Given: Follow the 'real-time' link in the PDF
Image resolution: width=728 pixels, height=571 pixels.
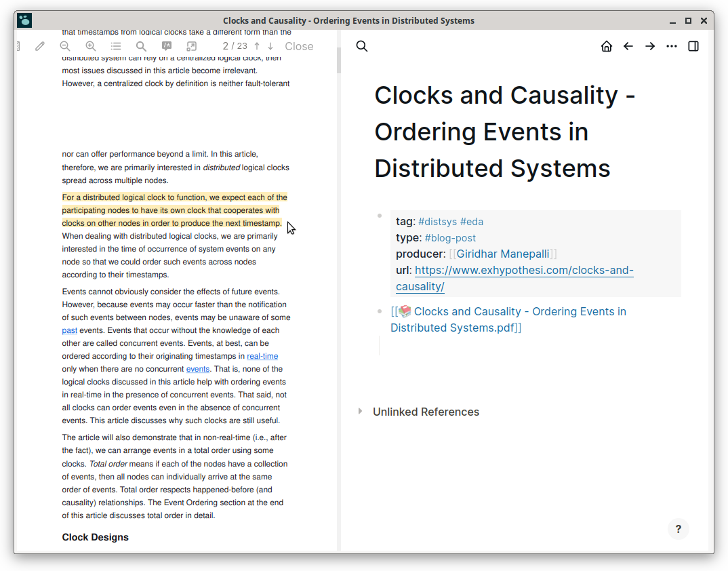Looking at the screenshot, I should [x=262, y=356].
